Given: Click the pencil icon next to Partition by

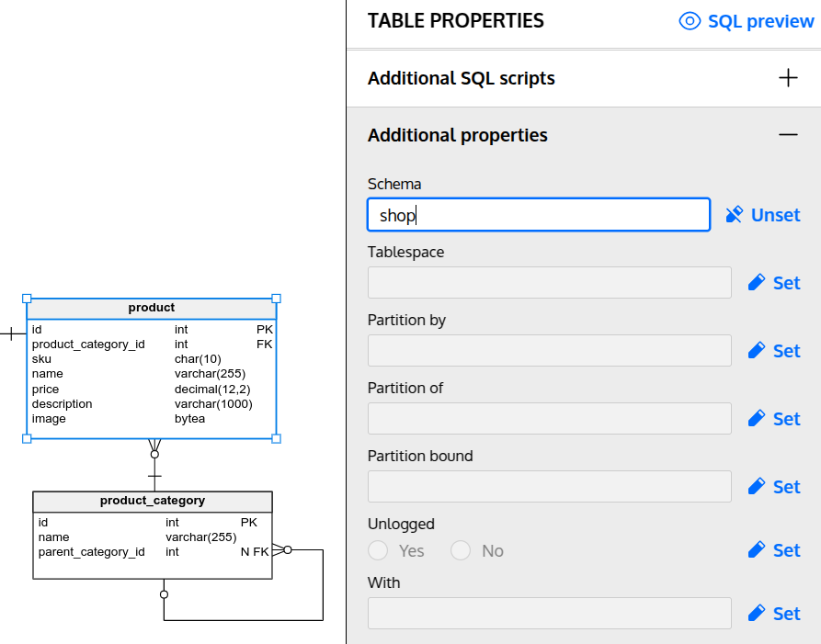Looking at the screenshot, I should pyautogui.click(x=757, y=351).
